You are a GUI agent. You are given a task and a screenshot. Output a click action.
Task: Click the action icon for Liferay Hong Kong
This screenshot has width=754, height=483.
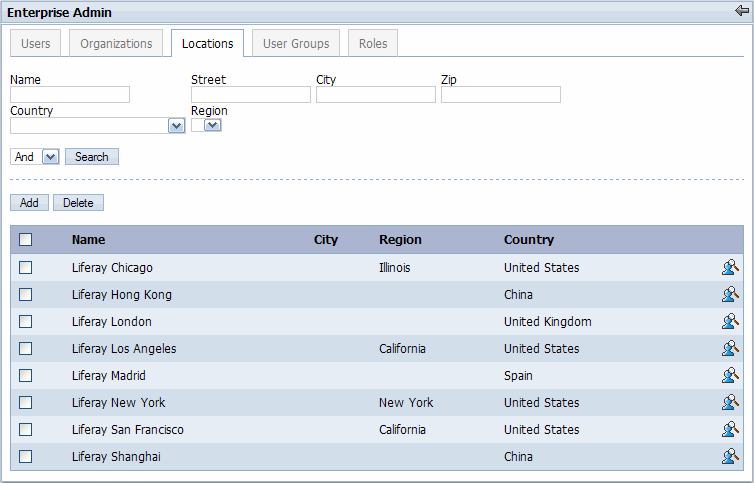coord(730,294)
